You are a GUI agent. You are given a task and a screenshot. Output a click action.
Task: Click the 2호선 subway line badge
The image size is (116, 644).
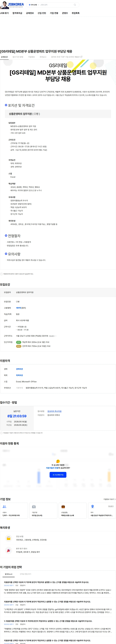pos(18,342)
